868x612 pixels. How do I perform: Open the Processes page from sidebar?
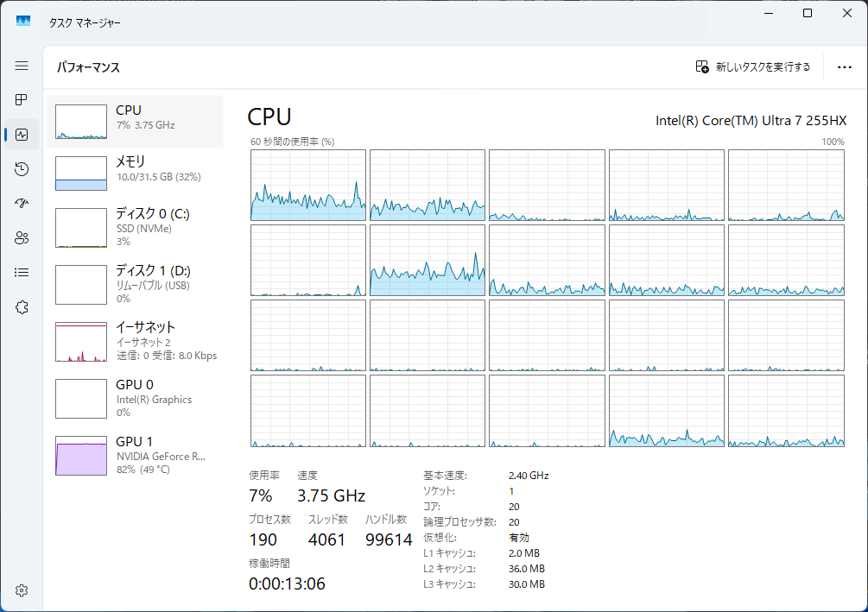[22, 100]
